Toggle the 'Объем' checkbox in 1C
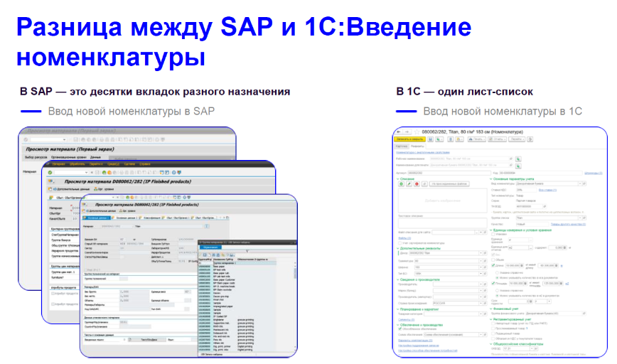Screen dimensions: 617x364 click(x=493, y=260)
